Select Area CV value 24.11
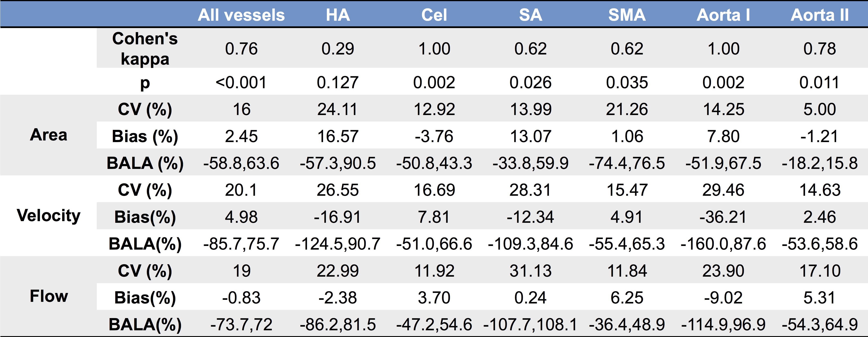This screenshot has height=337, width=868. tap(338, 110)
